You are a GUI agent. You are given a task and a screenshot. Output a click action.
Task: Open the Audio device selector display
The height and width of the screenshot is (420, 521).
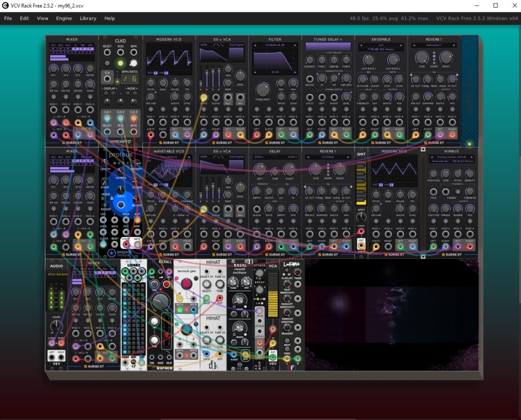click(x=57, y=274)
